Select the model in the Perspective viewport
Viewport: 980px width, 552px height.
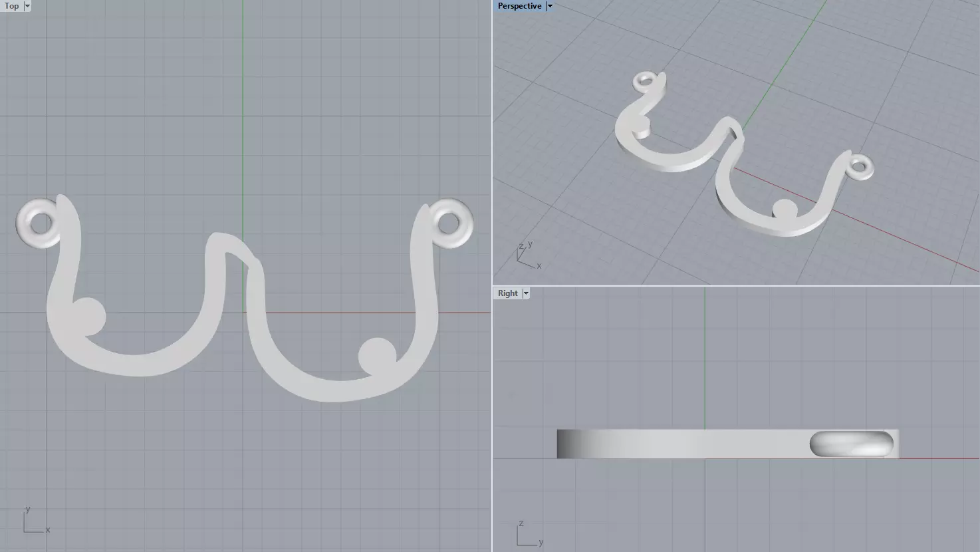coord(744,154)
